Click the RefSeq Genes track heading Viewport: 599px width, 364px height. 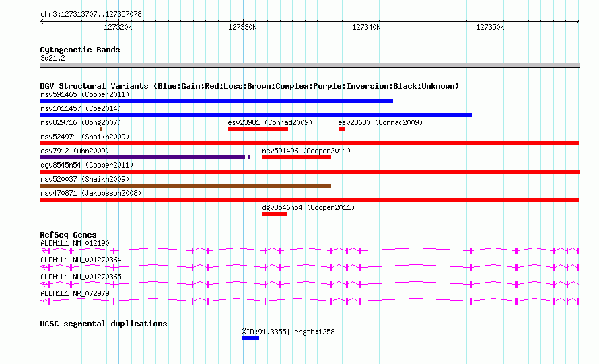coord(68,235)
